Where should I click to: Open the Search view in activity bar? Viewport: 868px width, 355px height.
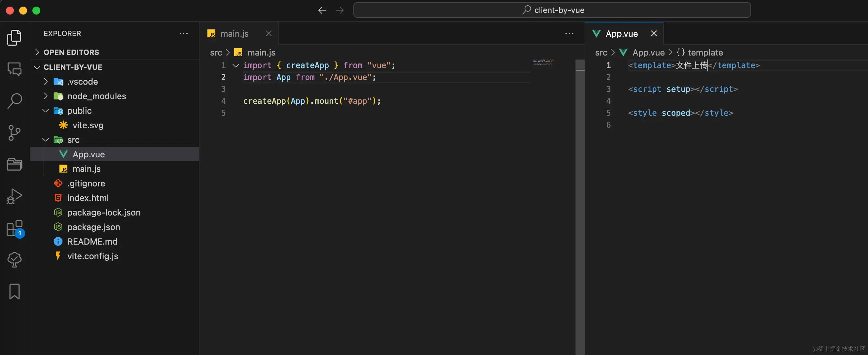pos(15,101)
